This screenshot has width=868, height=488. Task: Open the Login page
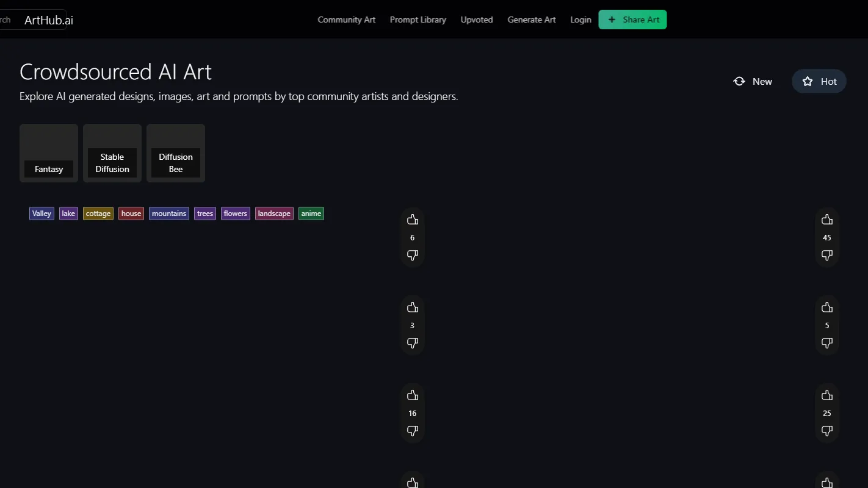click(580, 19)
